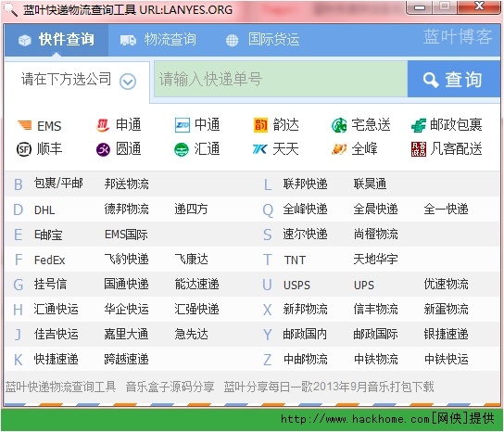Image resolution: width=504 pixels, height=432 pixels.
Task: Choose E邮宝 courier
Action: [x=48, y=235]
